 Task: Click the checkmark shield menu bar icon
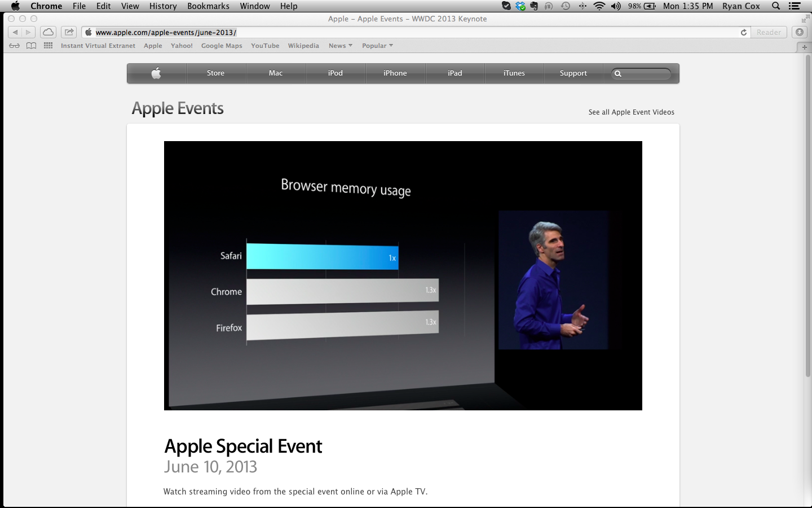[506, 6]
